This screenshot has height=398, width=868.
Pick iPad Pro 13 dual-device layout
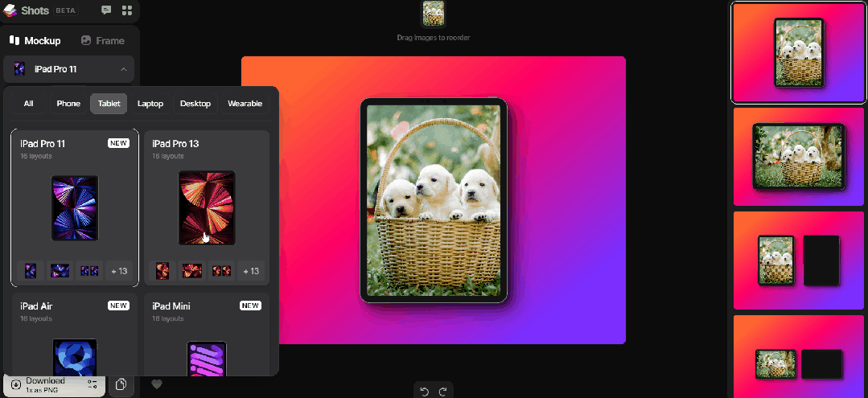[x=221, y=271]
